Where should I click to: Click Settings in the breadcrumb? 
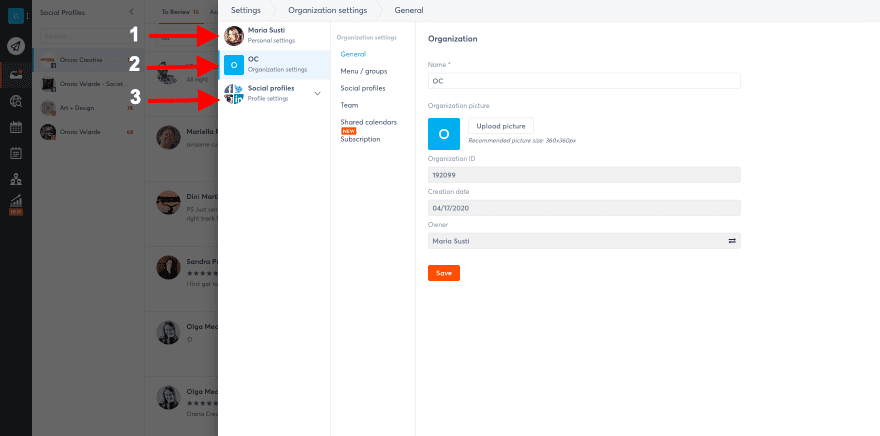pos(246,10)
